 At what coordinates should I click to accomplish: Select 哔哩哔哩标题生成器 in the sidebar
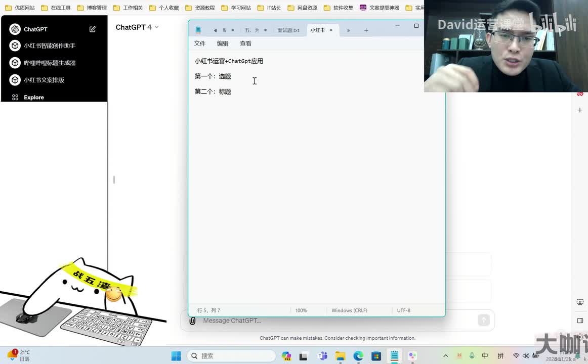[50, 63]
